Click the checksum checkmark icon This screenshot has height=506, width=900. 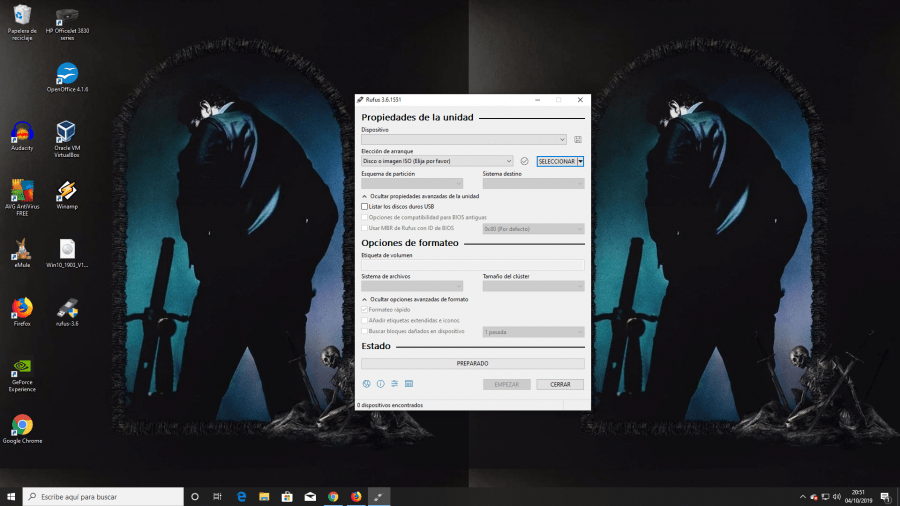[x=524, y=161]
